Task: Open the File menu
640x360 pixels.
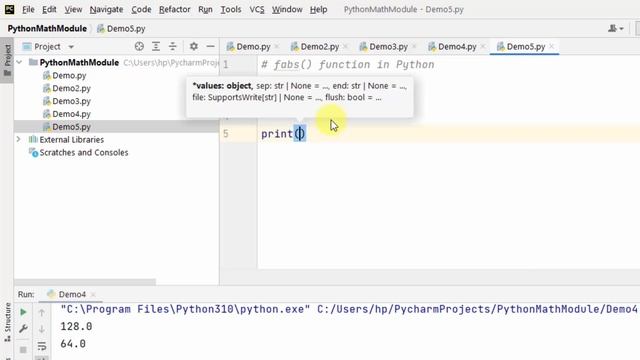Action: 28,9
